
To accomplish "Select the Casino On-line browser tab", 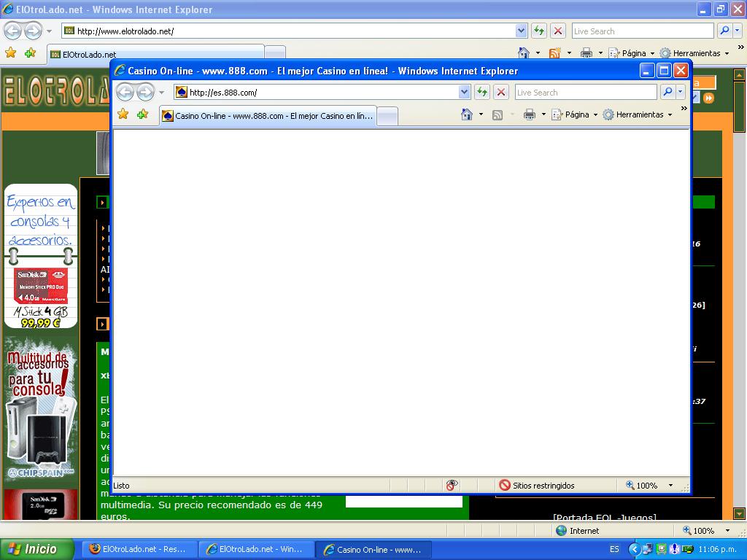I will 268,116.
